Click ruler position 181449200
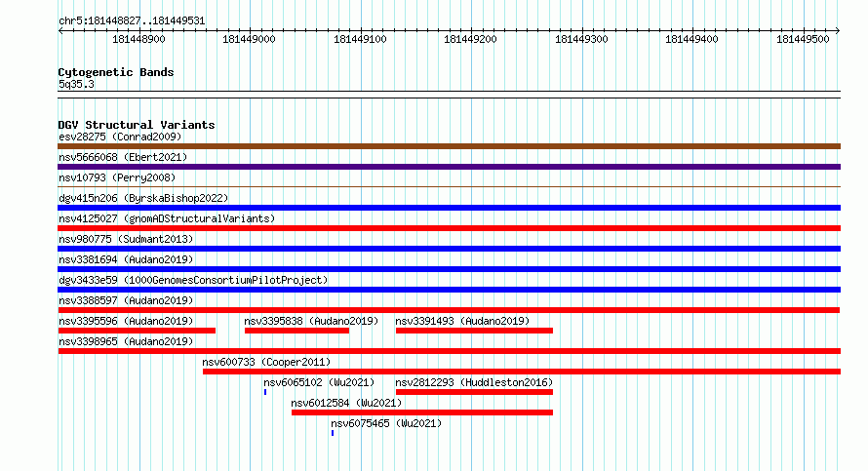Screen dimensions: 868x471 click(470, 39)
